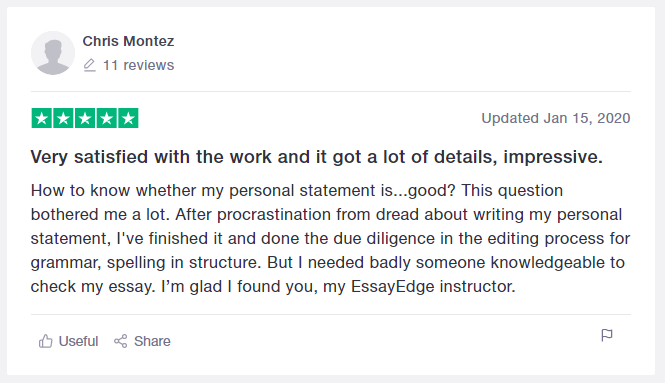Image resolution: width=665 pixels, height=383 pixels.
Task: Open the 'Very satisfied with the work' review title
Action: 316,157
